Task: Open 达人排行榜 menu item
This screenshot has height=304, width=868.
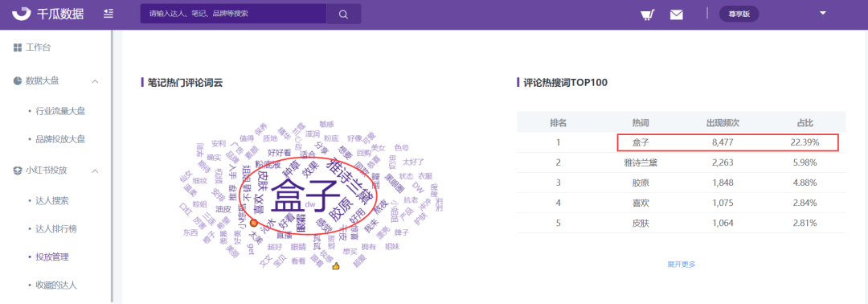Action: click(56, 228)
